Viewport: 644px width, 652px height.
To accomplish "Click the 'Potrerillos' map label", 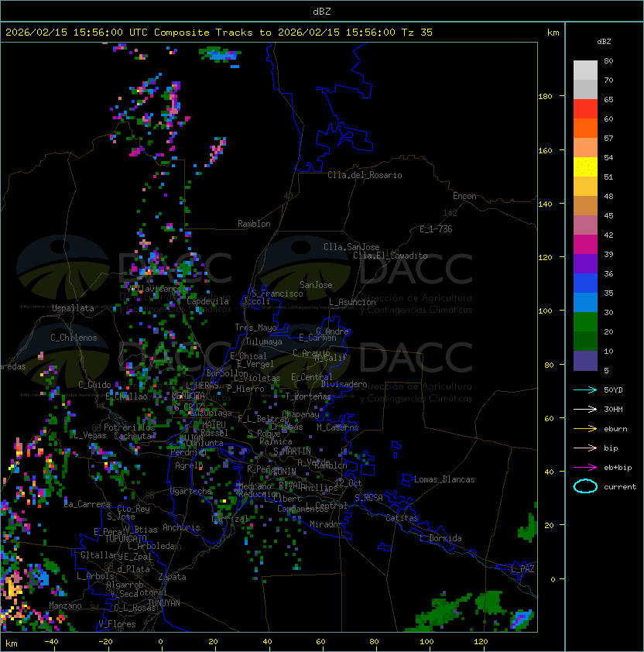I will pyautogui.click(x=129, y=427).
